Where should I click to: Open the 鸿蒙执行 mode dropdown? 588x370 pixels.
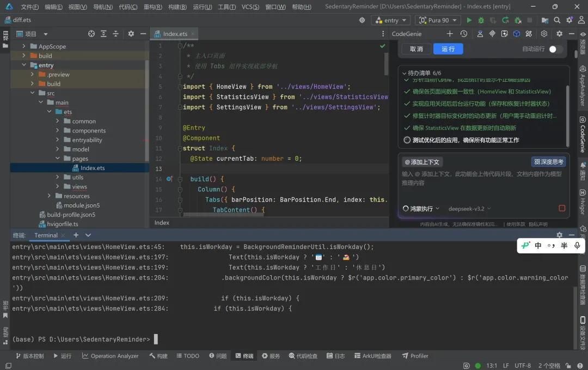(421, 209)
